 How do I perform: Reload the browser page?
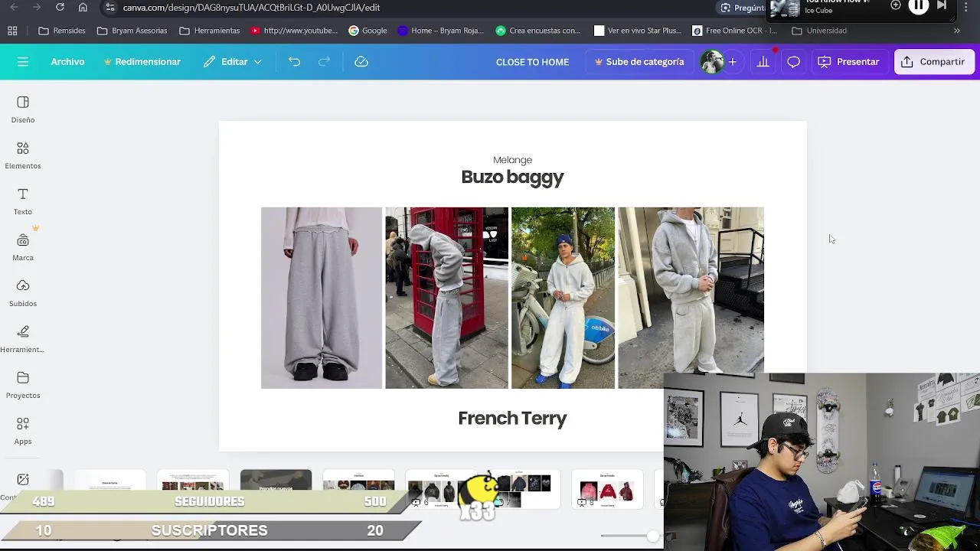click(x=60, y=7)
